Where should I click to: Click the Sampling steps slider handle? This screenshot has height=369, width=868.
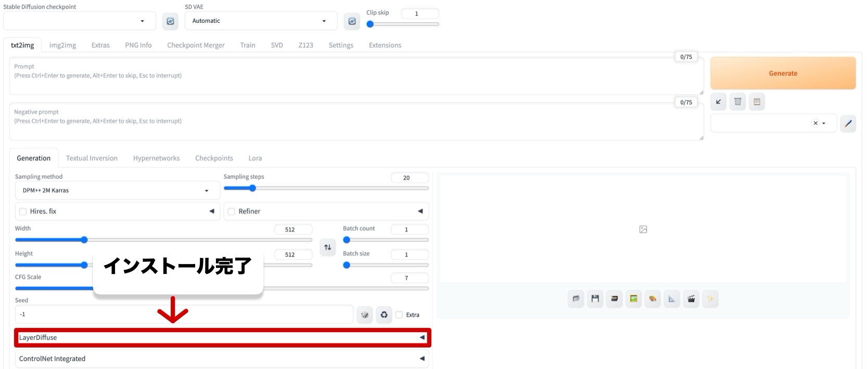[252, 188]
